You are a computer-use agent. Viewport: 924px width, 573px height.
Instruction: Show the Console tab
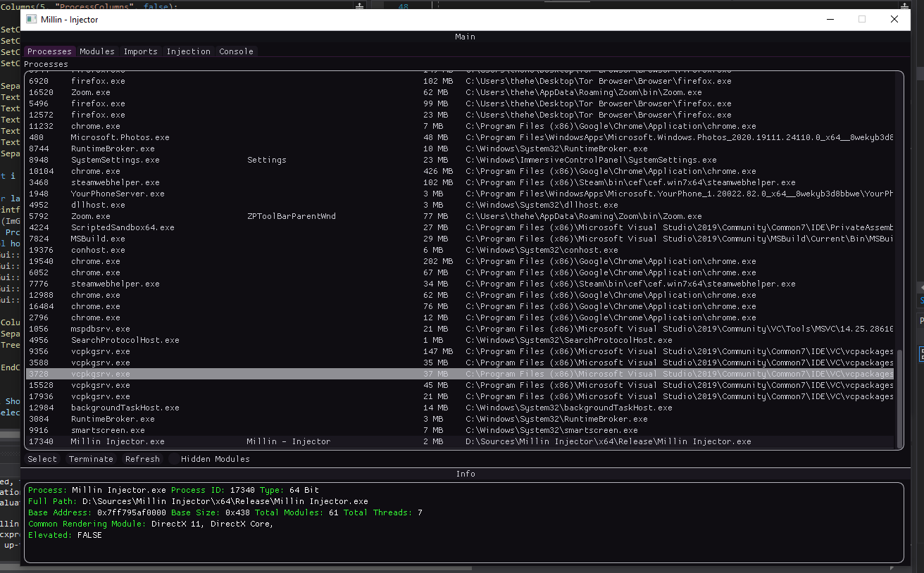click(x=237, y=51)
